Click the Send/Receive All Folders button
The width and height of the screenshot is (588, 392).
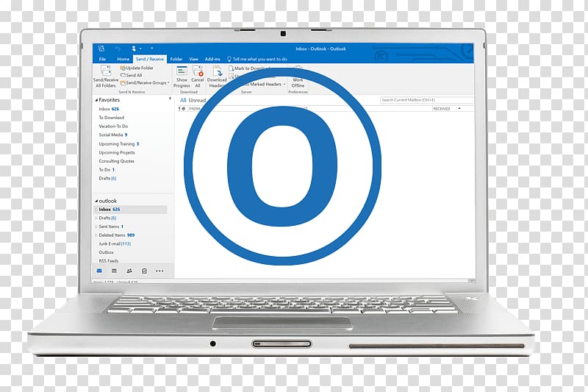(106, 77)
